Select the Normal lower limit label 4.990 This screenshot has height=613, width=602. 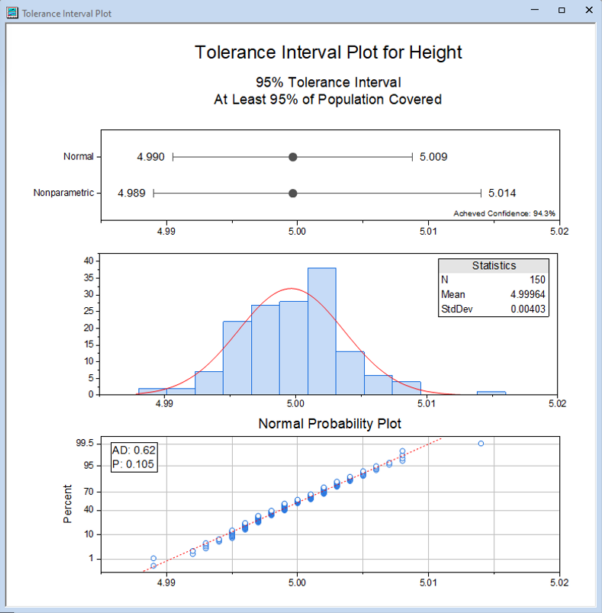[150, 157]
